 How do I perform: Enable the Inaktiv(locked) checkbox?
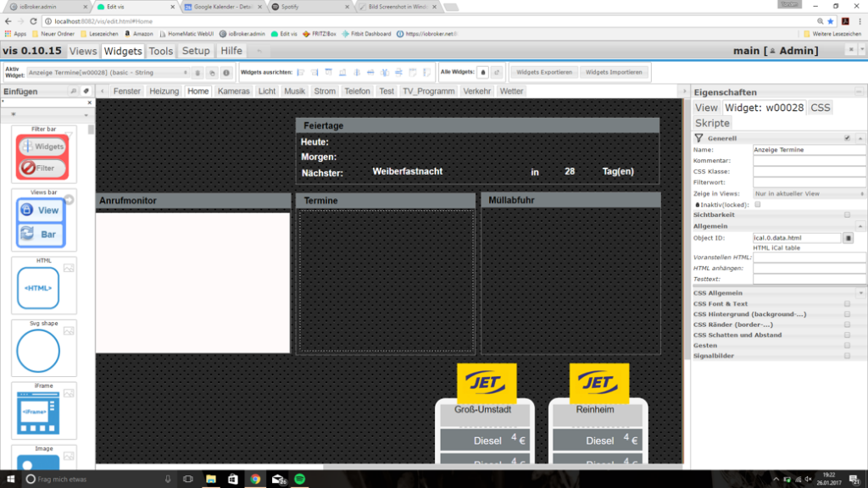point(758,205)
